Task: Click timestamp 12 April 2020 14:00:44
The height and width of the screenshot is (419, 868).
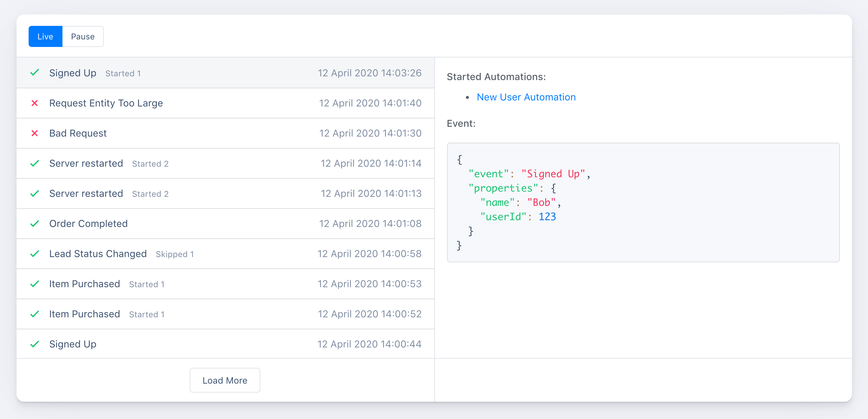Action: click(x=370, y=344)
